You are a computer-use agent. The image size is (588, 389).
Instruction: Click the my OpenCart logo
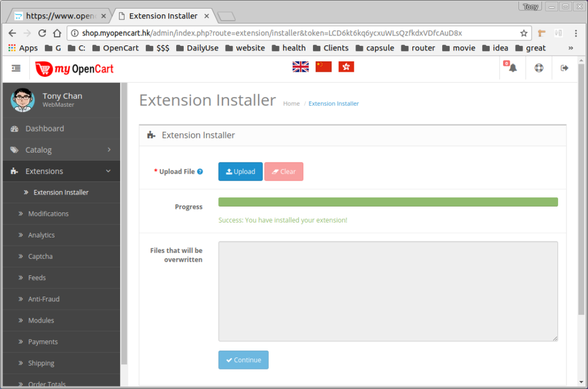(75, 68)
